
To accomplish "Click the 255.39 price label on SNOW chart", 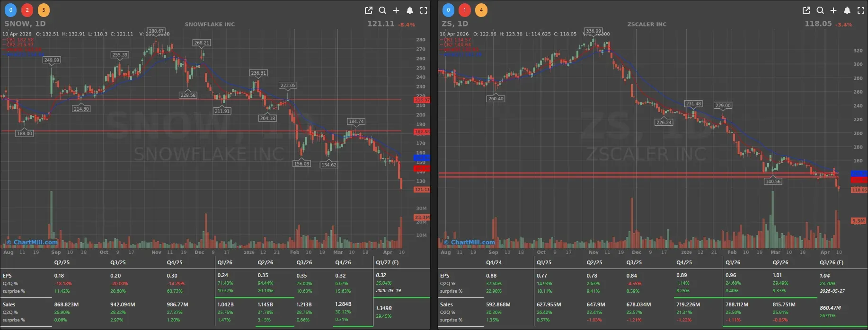I will point(120,55).
